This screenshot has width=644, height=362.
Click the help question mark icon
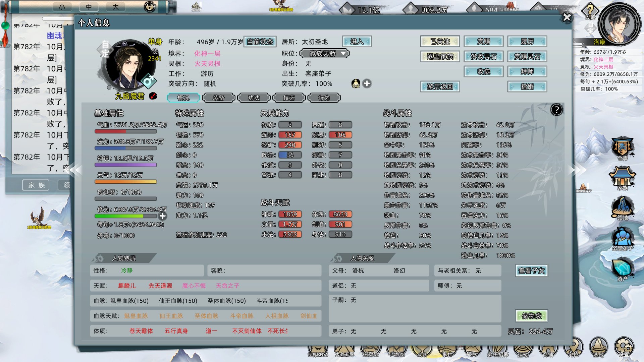tap(556, 110)
